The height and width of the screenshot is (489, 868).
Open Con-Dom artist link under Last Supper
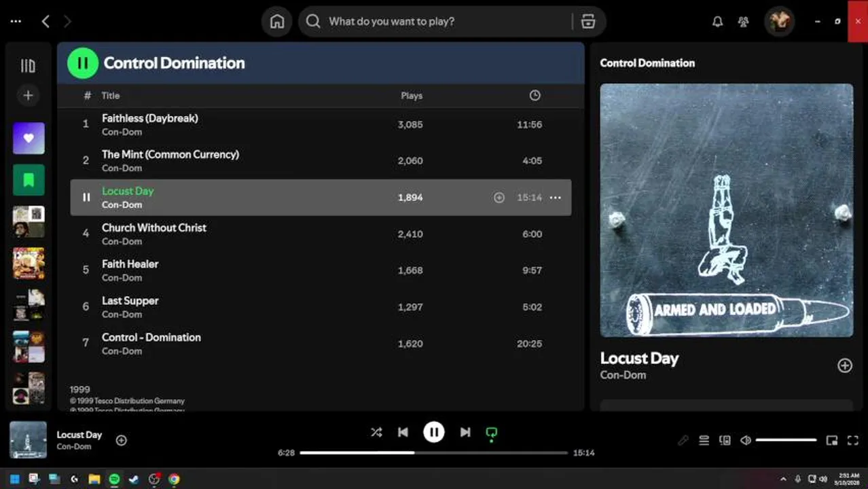[122, 314]
